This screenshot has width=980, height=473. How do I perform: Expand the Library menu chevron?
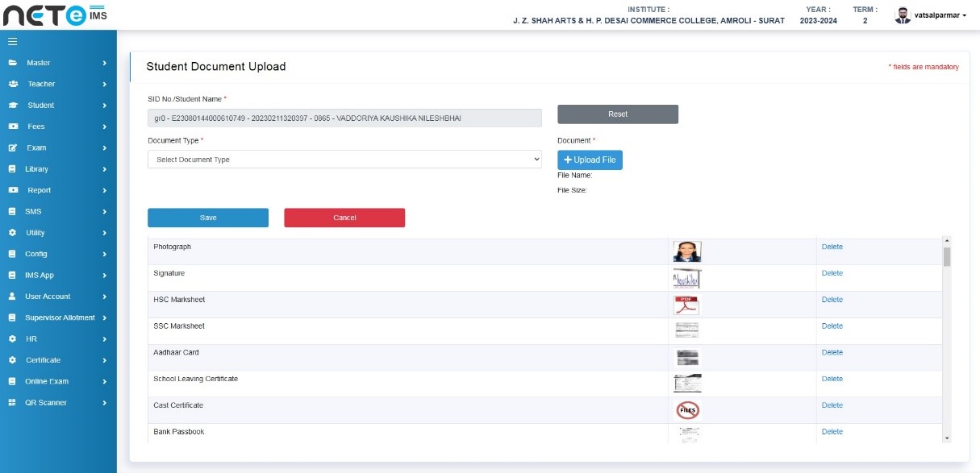click(105, 169)
